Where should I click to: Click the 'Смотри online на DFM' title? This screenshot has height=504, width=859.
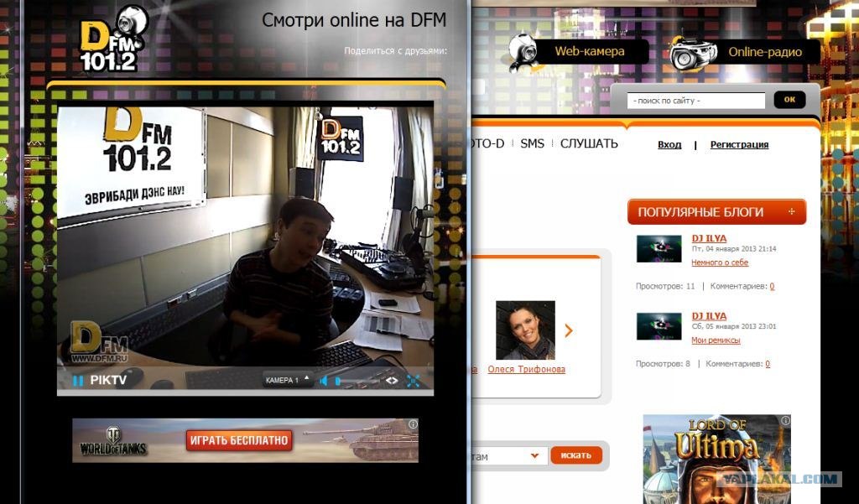coord(354,21)
